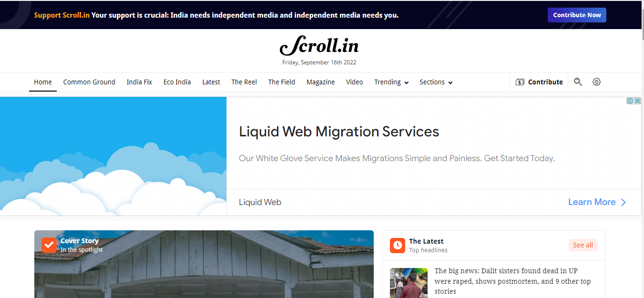644x298 pixels.
Task: Click the Contribute money icon
Action: (520, 82)
